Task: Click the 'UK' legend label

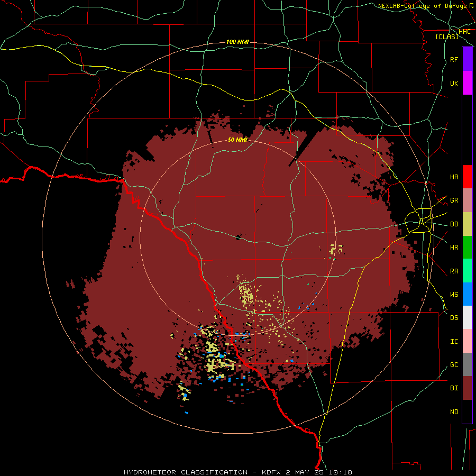Action: [454, 84]
